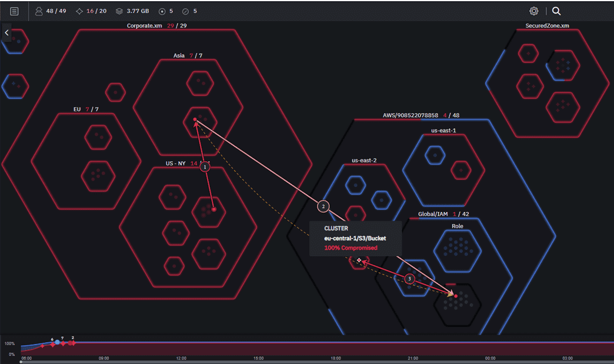Image resolution: width=614 pixels, height=364 pixels.
Task: Click attack step badge 3 near Global/IAM
Action: coord(409,279)
